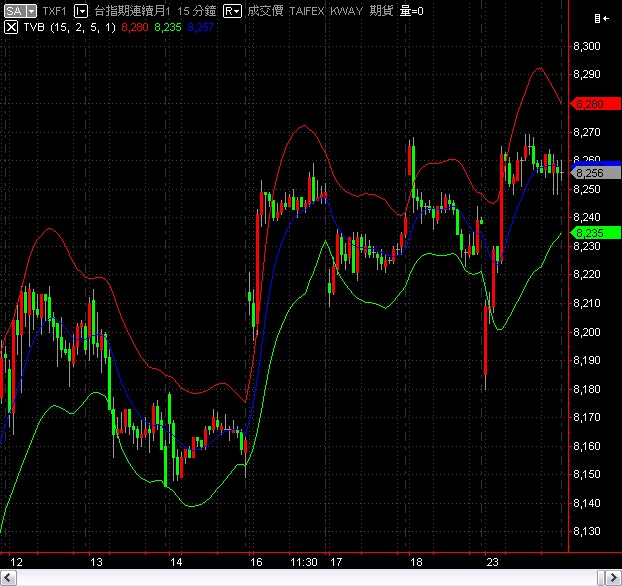Open the I interval dropdown
This screenshot has height=586, width=622.
click(x=81, y=11)
